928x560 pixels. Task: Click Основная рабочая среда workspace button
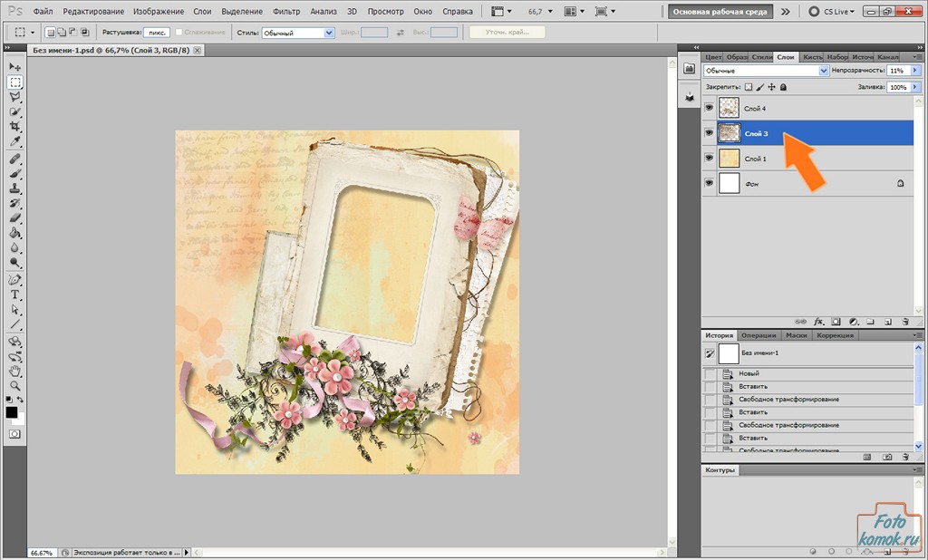pos(721,12)
